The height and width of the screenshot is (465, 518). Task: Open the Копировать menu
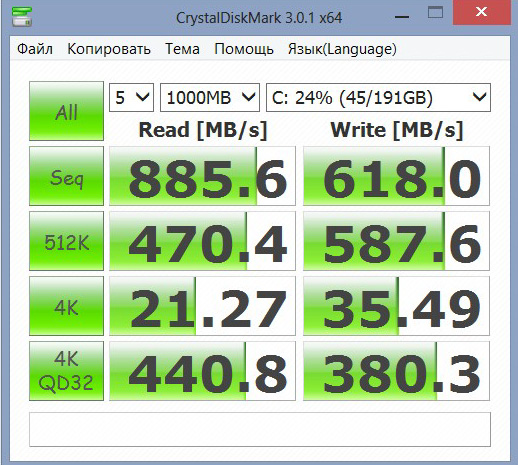[x=109, y=49]
